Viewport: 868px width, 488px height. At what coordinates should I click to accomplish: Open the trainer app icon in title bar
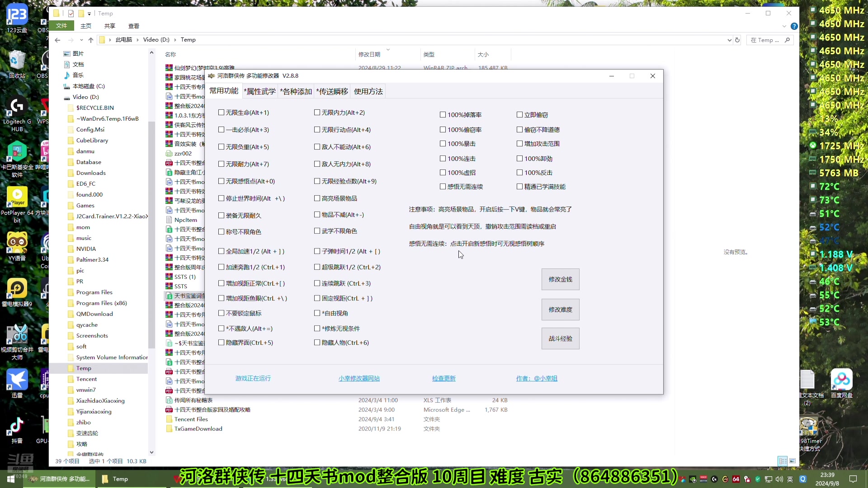(211, 76)
